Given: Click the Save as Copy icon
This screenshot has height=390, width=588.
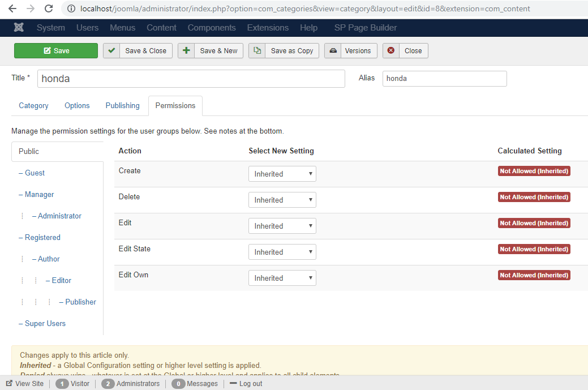Looking at the screenshot, I should coord(257,50).
